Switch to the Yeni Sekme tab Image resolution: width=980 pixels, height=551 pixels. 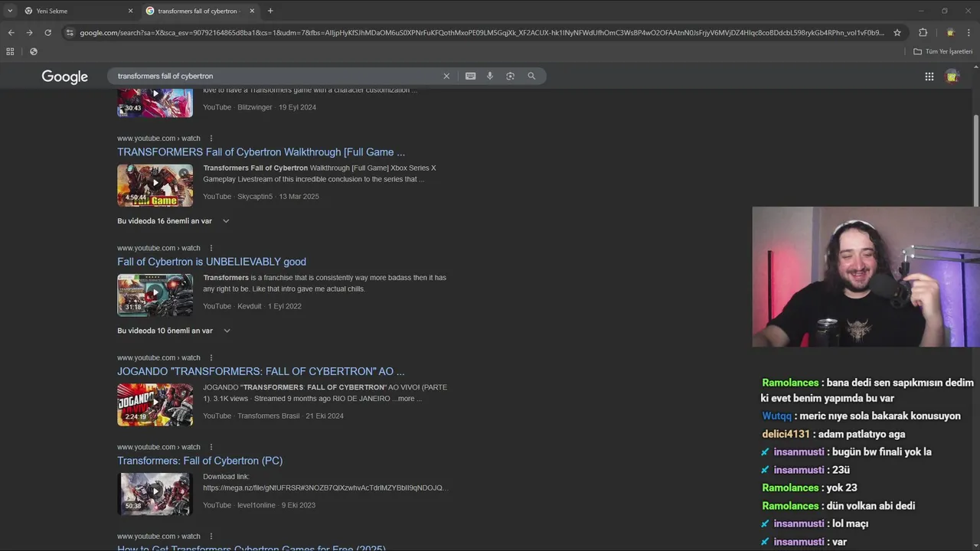pos(77,11)
